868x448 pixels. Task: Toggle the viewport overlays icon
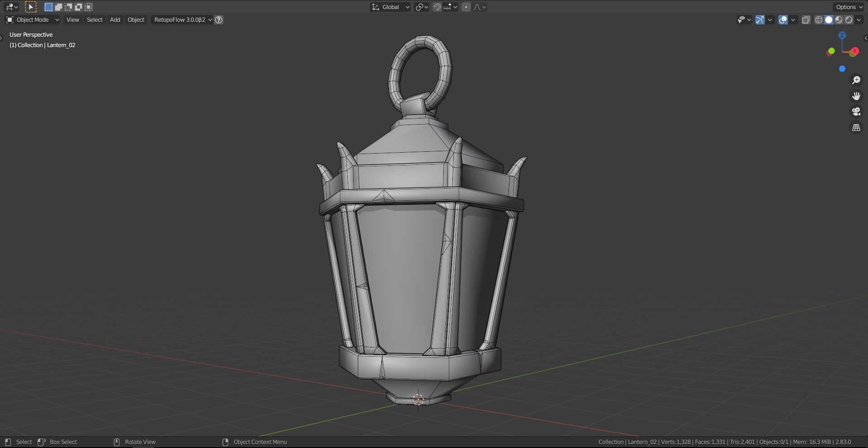(783, 19)
